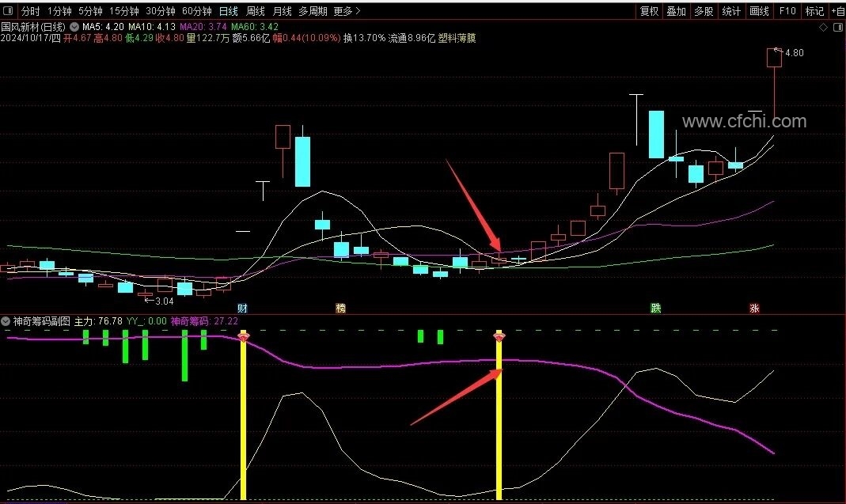Click the 塑料薄膜 sector label
Image resolution: width=846 pixels, height=504 pixels.
tap(457, 38)
